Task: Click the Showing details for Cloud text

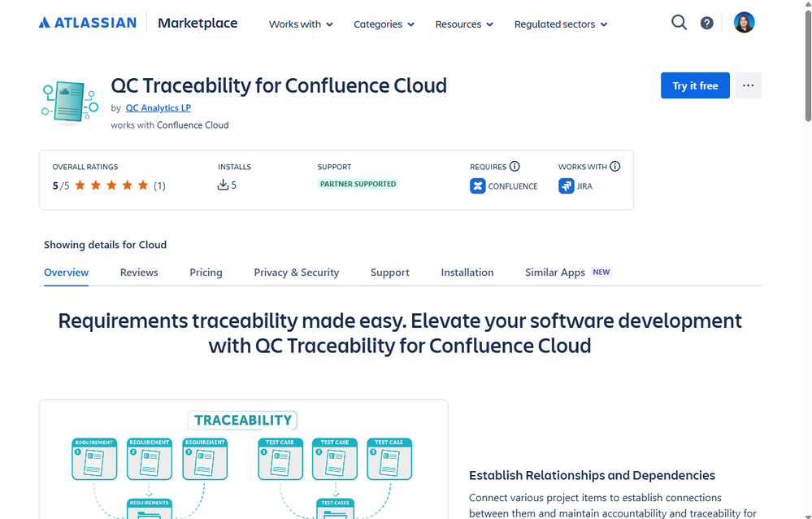Action: pyautogui.click(x=105, y=245)
